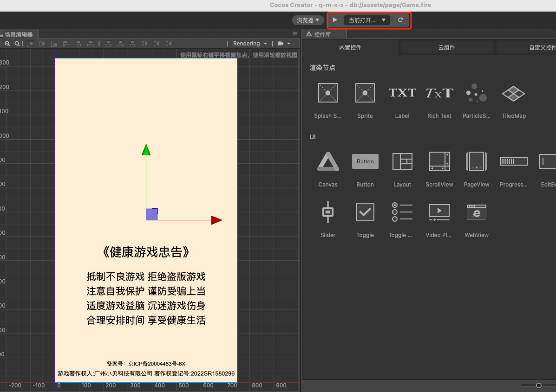Image resolution: width=556 pixels, height=392 pixels.
Task: Click the refresh preview button
Action: coord(401,20)
